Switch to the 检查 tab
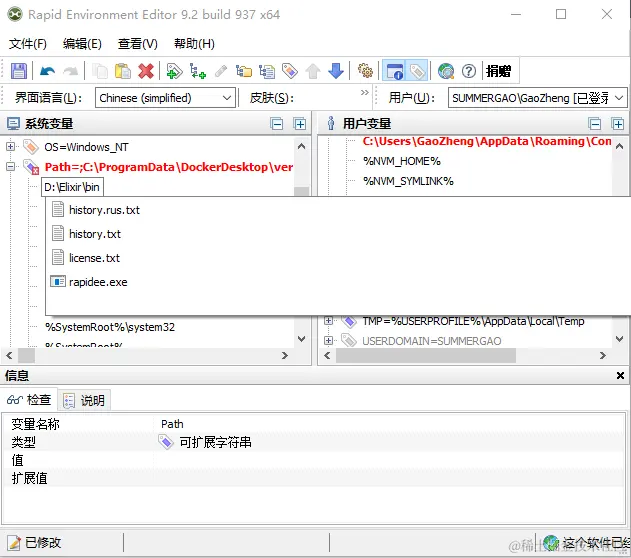Image resolution: width=631 pixels, height=558 pixels. [x=29, y=400]
